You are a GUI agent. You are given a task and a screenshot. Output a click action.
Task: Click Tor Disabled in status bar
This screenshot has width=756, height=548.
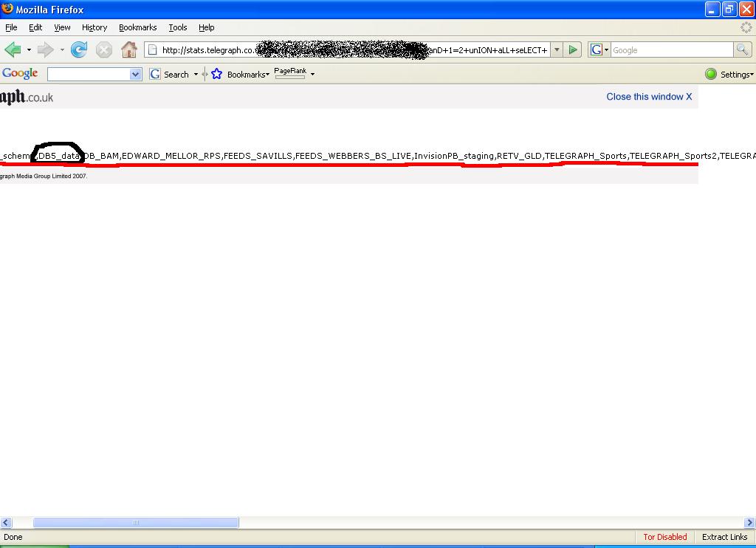(665, 537)
